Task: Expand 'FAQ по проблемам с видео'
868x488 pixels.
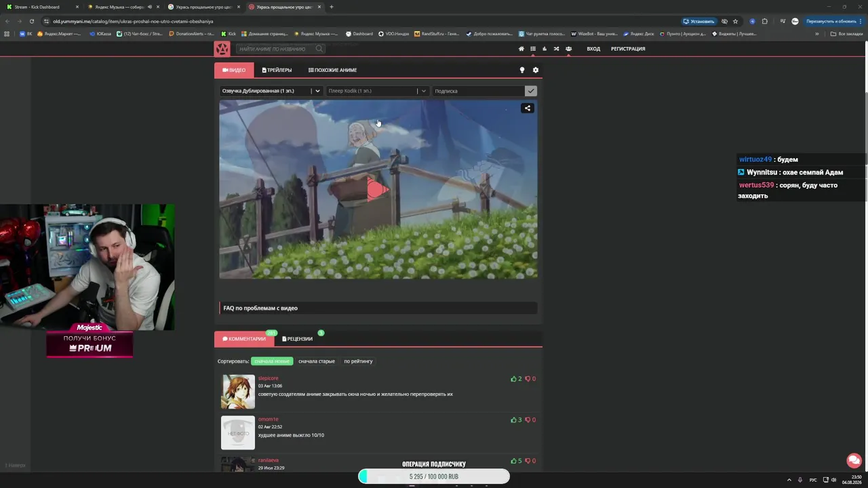Action: point(378,308)
